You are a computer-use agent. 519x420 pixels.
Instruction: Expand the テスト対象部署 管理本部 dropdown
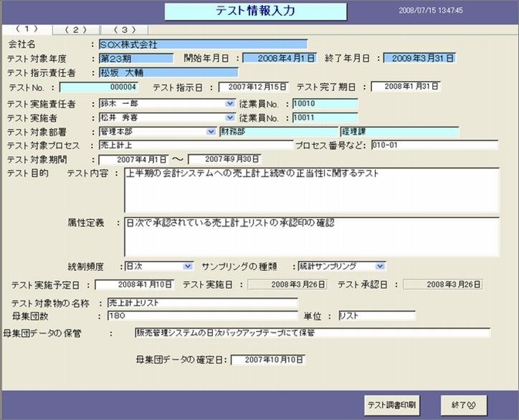(211, 132)
